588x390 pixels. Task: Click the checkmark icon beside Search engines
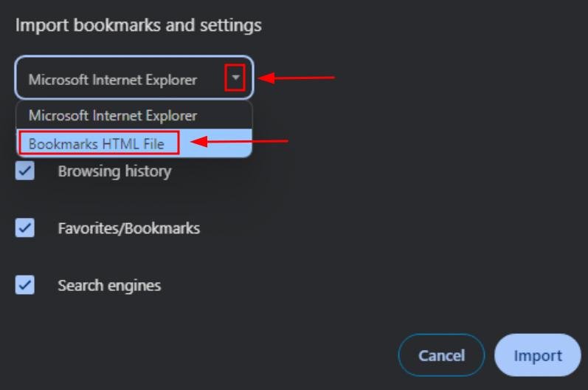click(25, 285)
